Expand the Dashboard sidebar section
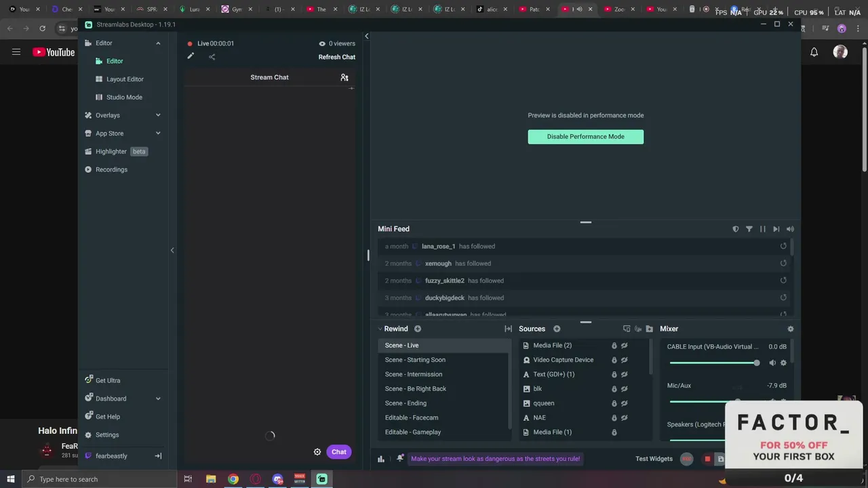 point(158,399)
